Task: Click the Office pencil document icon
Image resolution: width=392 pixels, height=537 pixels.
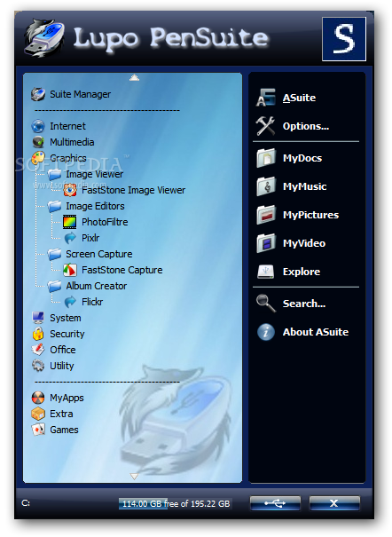Action: 38,350
